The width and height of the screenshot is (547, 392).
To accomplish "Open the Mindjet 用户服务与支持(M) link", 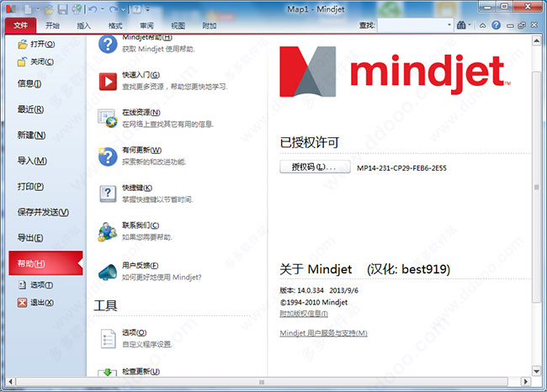I will 323,333.
